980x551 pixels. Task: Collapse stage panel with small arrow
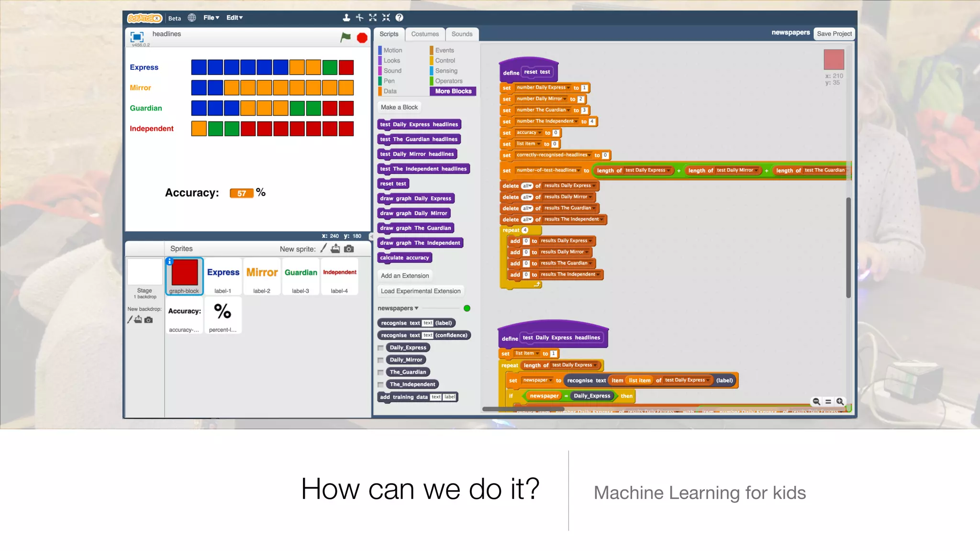371,236
